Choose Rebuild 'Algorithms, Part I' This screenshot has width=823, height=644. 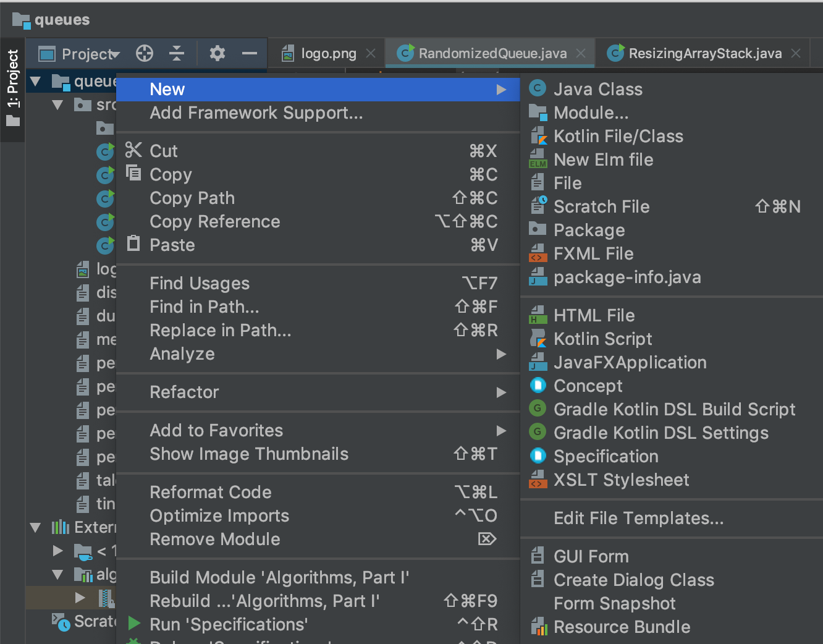point(318,601)
